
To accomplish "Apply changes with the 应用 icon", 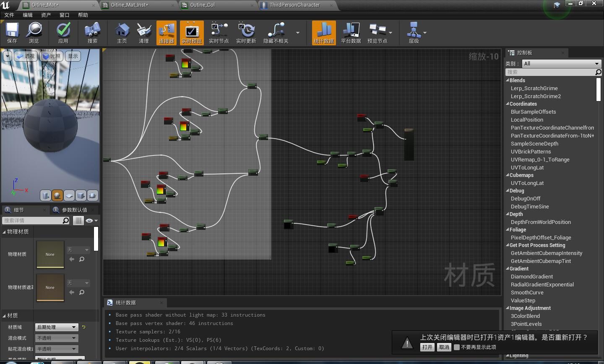I will (x=63, y=33).
